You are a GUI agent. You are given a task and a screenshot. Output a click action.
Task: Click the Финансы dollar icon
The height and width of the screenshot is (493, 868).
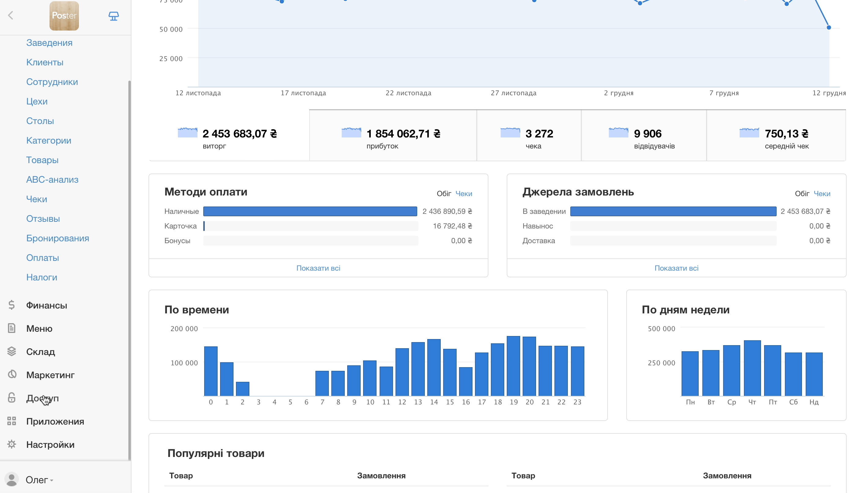(12, 305)
